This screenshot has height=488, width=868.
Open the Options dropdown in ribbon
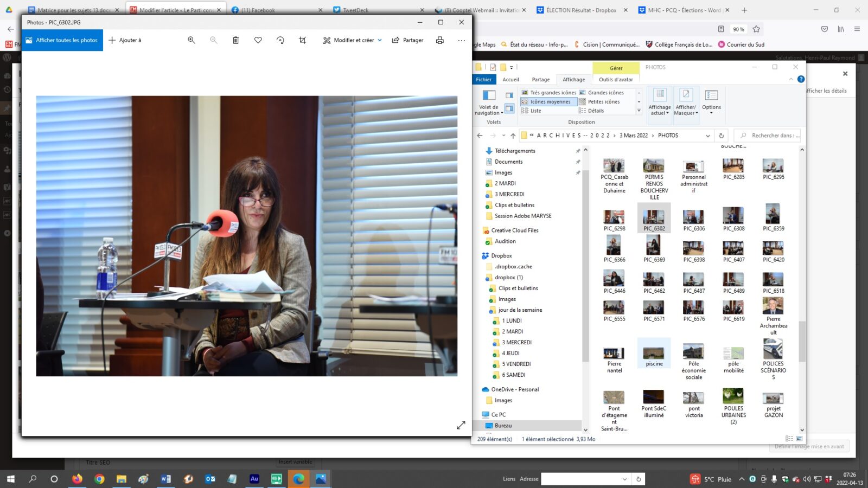pyautogui.click(x=711, y=102)
